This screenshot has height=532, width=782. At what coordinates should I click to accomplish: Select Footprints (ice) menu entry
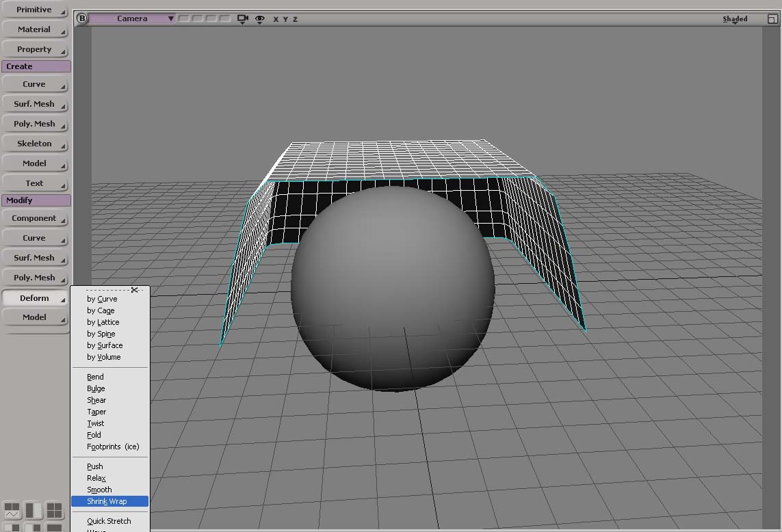click(x=109, y=447)
